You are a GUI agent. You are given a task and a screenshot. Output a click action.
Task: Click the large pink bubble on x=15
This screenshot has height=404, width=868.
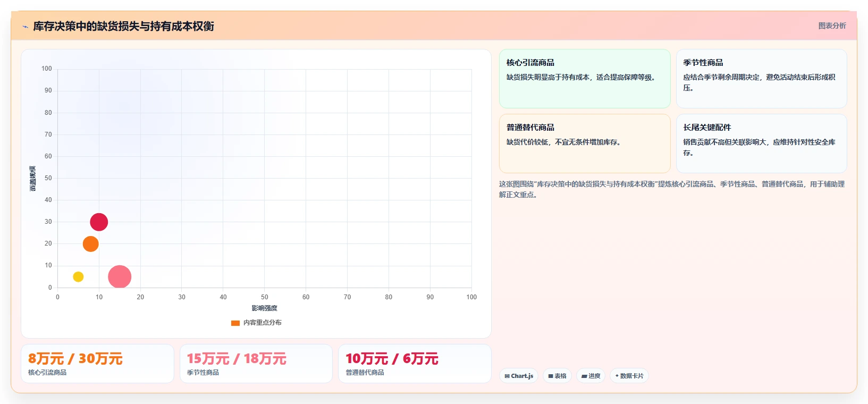(x=120, y=276)
